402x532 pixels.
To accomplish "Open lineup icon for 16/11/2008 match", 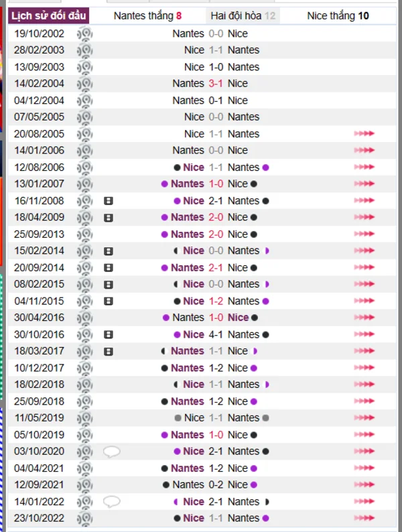I will [x=109, y=201].
